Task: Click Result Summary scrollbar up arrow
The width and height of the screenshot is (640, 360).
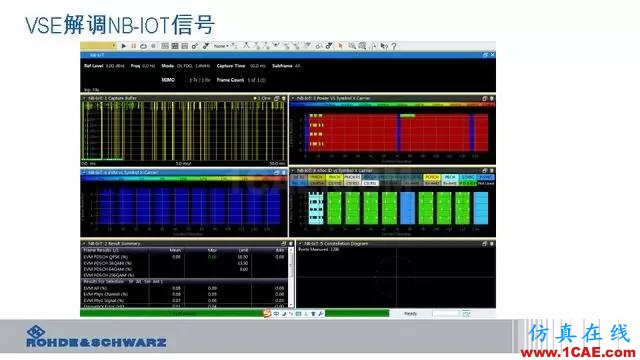Action: (x=291, y=250)
